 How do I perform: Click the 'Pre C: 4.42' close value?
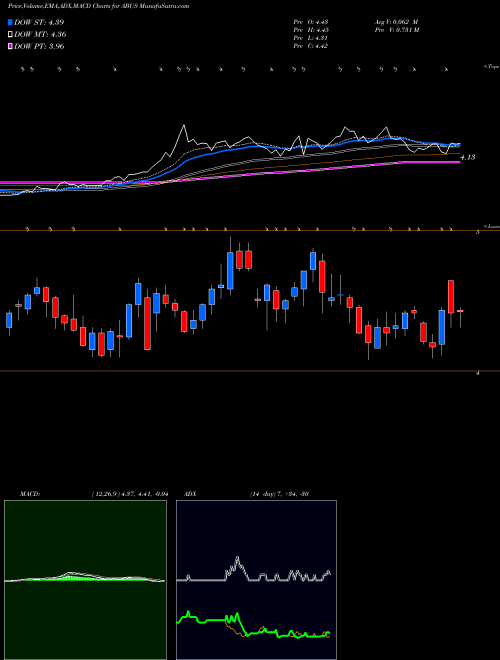pyautogui.click(x=311, y=46)
